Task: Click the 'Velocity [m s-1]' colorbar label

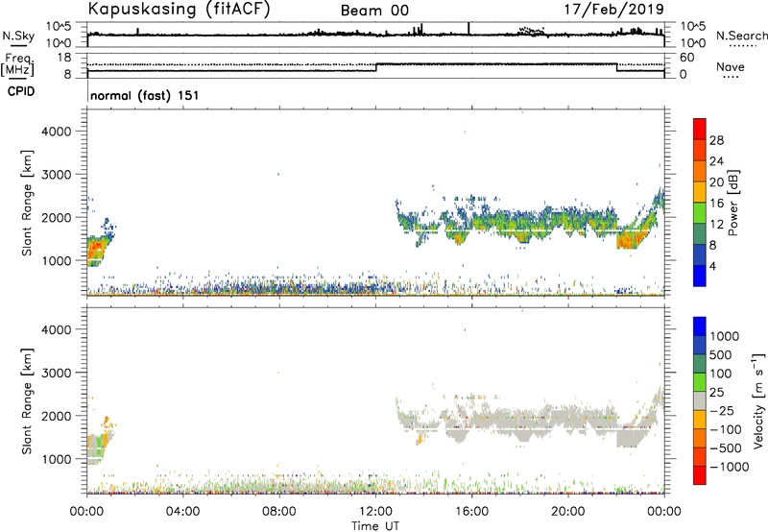Action: 758,400
